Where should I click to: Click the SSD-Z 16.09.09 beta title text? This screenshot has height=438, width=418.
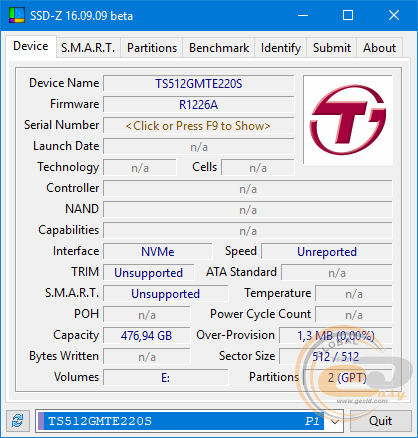pyautogui.click(x=81, y=16)
